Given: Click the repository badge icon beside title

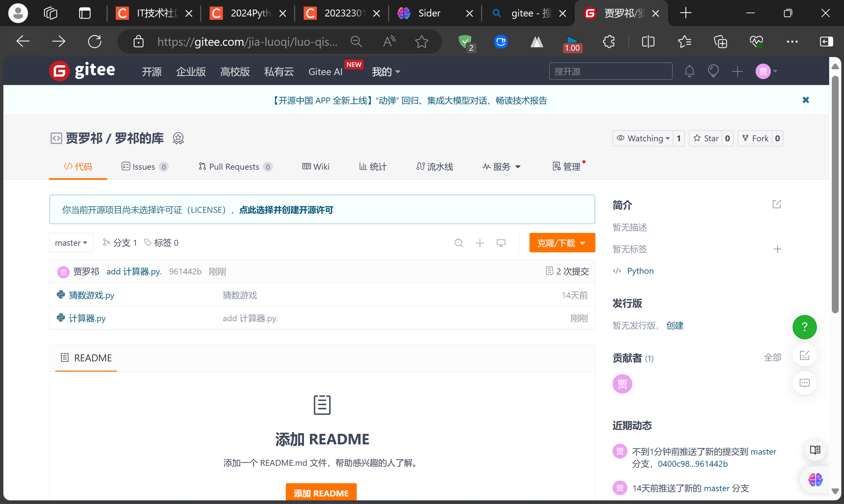Looking at the screenshot, I should point(178,138).
